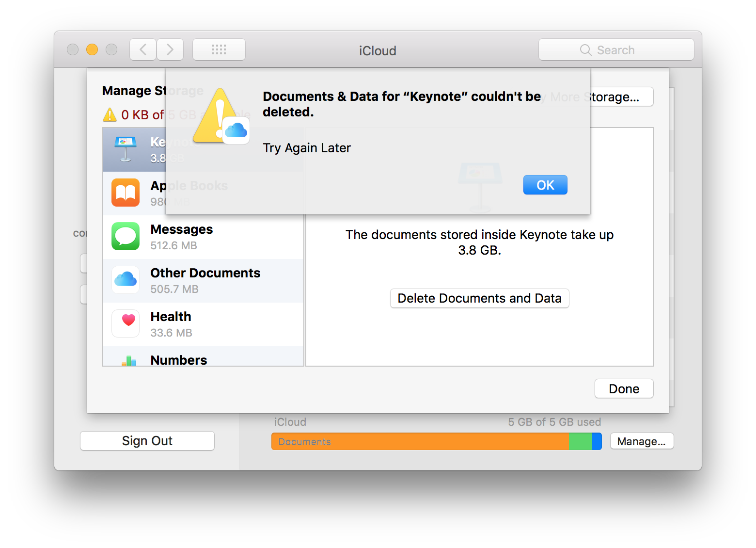Click the Other Documents row label
The width and height of the screenshot is (756, 548).
(x=205, y=273)
